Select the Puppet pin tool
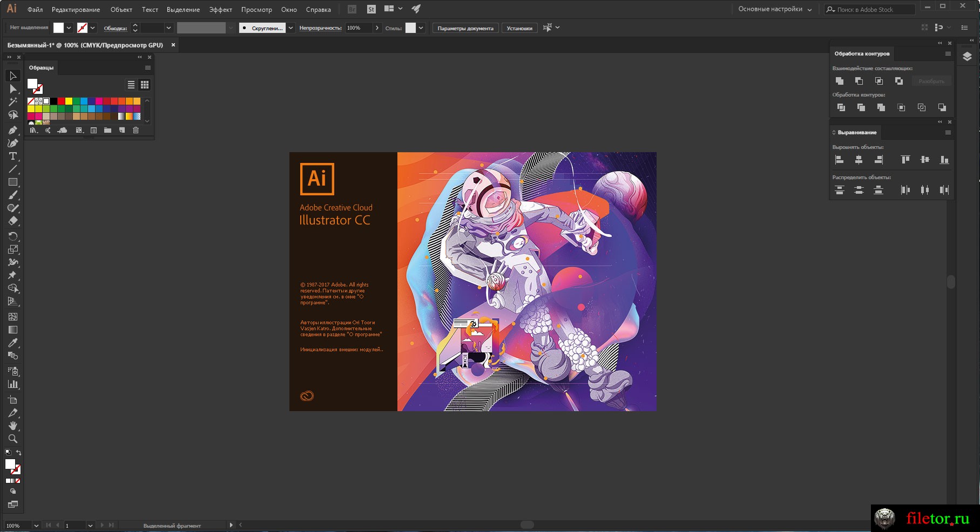Screen dimensions: 980x532 tap(13, 275)
